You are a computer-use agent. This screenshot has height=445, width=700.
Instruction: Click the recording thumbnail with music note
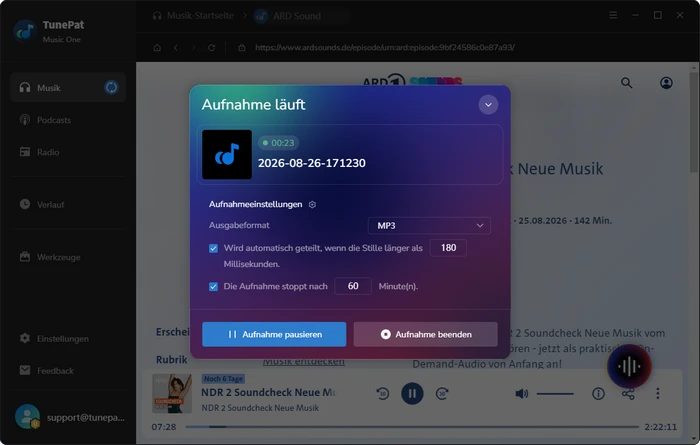tap(227, 154)
